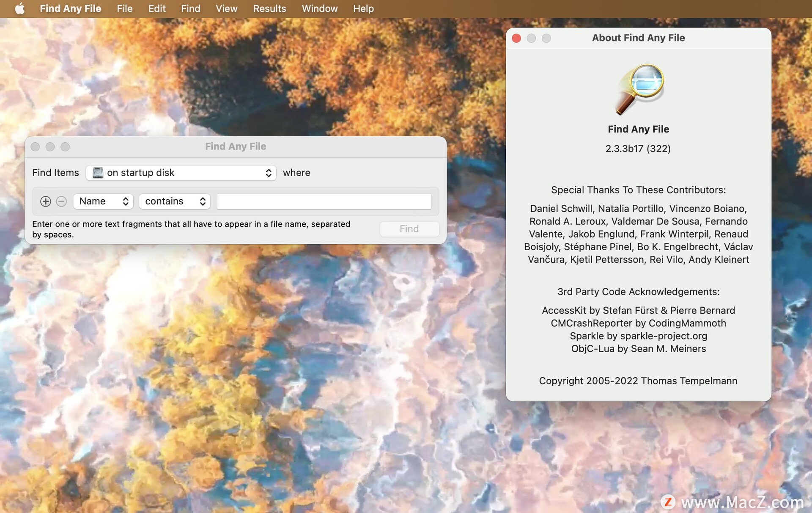Click the yellow minimize button on About window
Viewport: 812px width, 513px height.
tap(530, 37)
